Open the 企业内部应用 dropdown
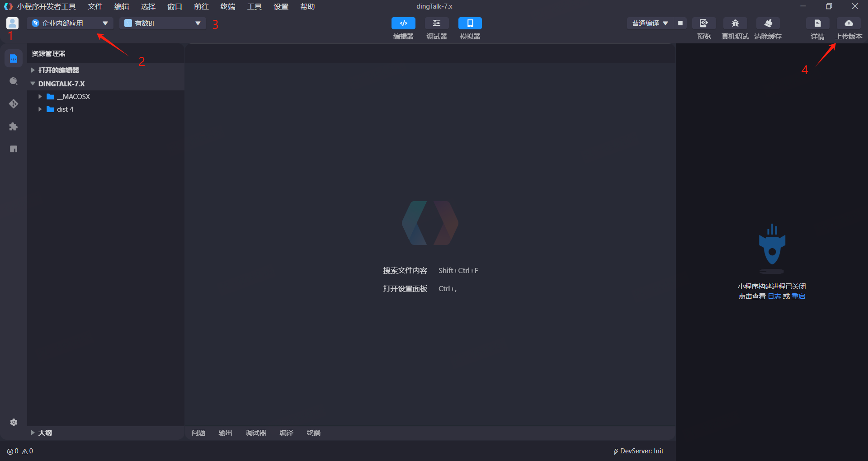The image size is (868, 461). [x=70, y=24]
